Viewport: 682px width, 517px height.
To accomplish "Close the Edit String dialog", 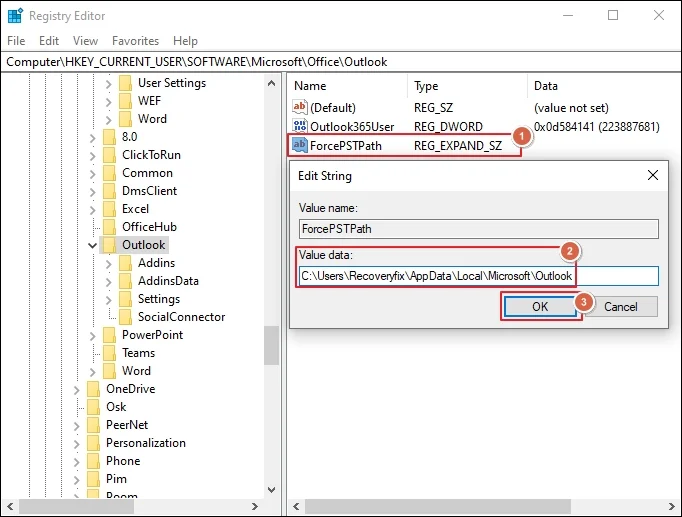I will (x=652, y=175).
